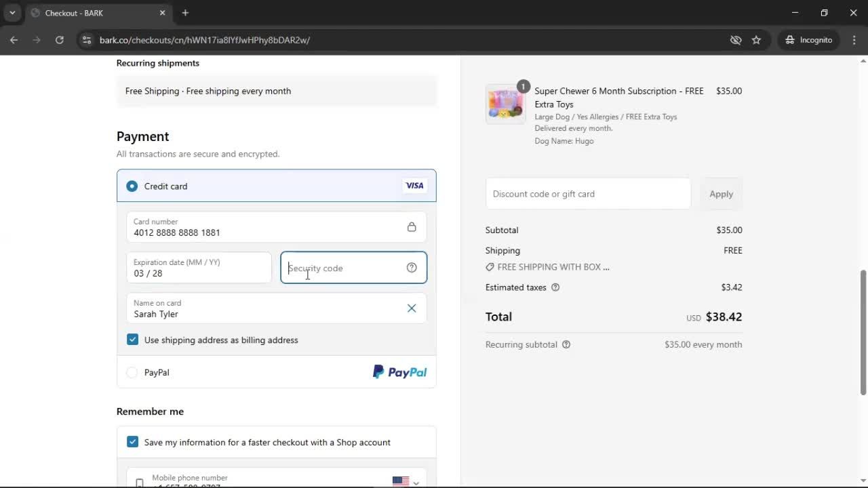This screenshot has width=868, height=488.
Task: Click the PayPal logo
Action: 399,372
